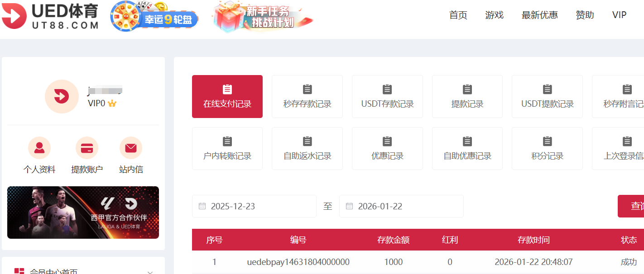Click the clipboard icon on 提款记录
644x274 pixels.
coord(467,90)
